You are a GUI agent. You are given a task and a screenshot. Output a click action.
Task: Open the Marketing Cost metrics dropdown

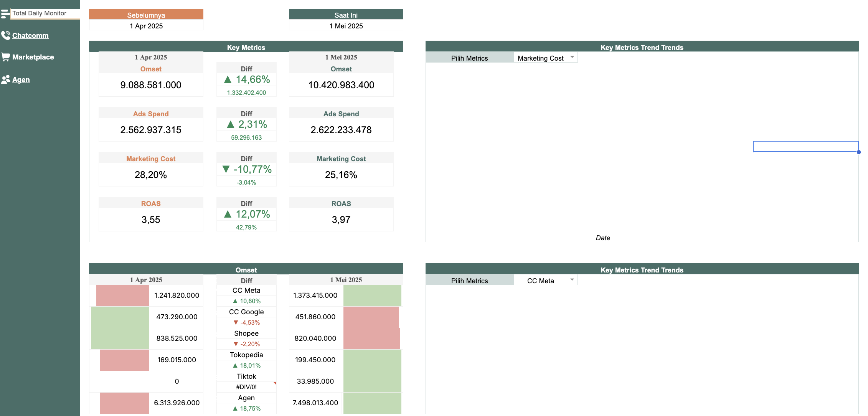click(x=572, y=57)
